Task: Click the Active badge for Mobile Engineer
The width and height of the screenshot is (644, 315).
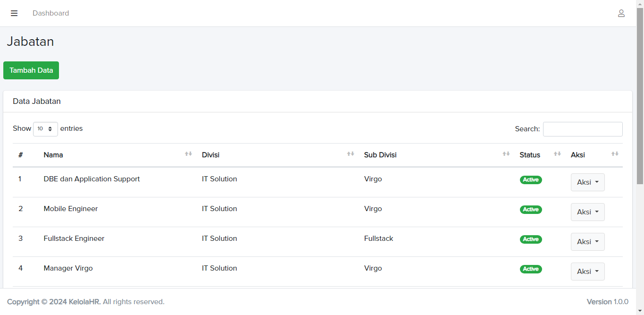Action: 531,210
